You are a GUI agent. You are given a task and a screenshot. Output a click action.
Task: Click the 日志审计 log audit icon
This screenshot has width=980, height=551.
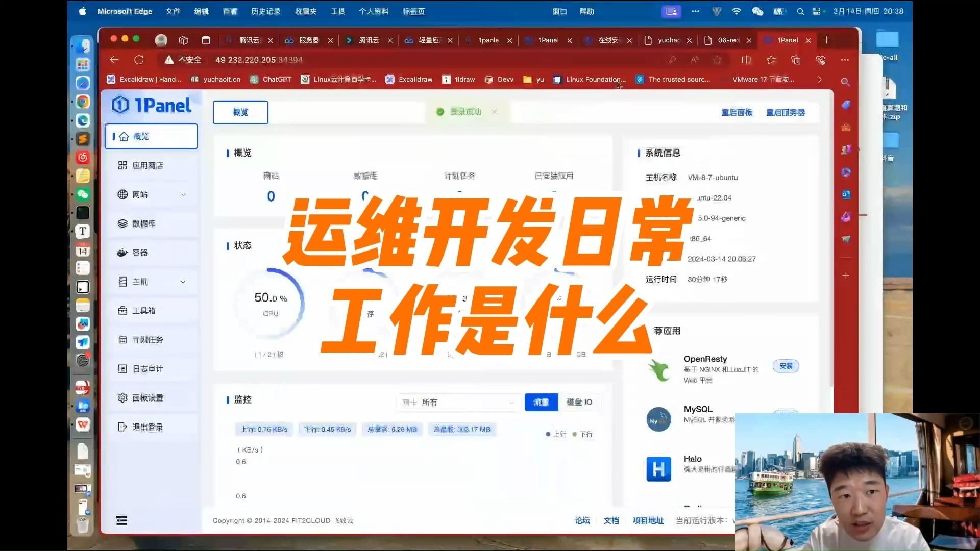[122, 369]
